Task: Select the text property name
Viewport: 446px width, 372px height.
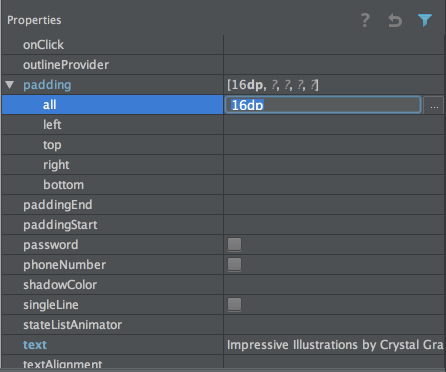Action: click(x=35, y=345)
